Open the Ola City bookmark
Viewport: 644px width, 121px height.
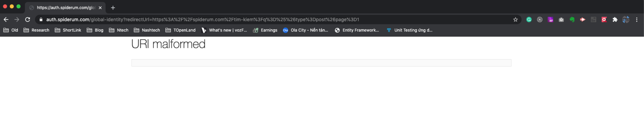pyautogui.click(x=305, y=30)
